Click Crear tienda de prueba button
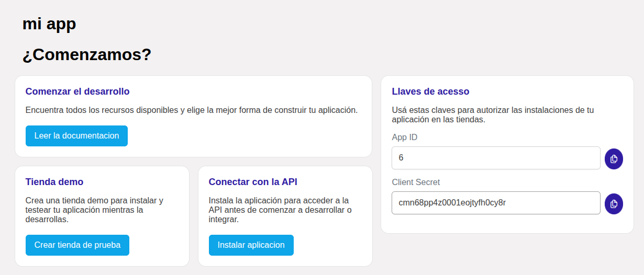The image size is (644, 275). click(77, 245)
